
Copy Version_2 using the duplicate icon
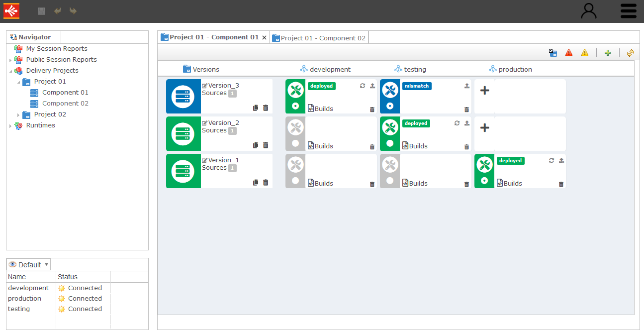pyautogui.click(x=256, y=145)
